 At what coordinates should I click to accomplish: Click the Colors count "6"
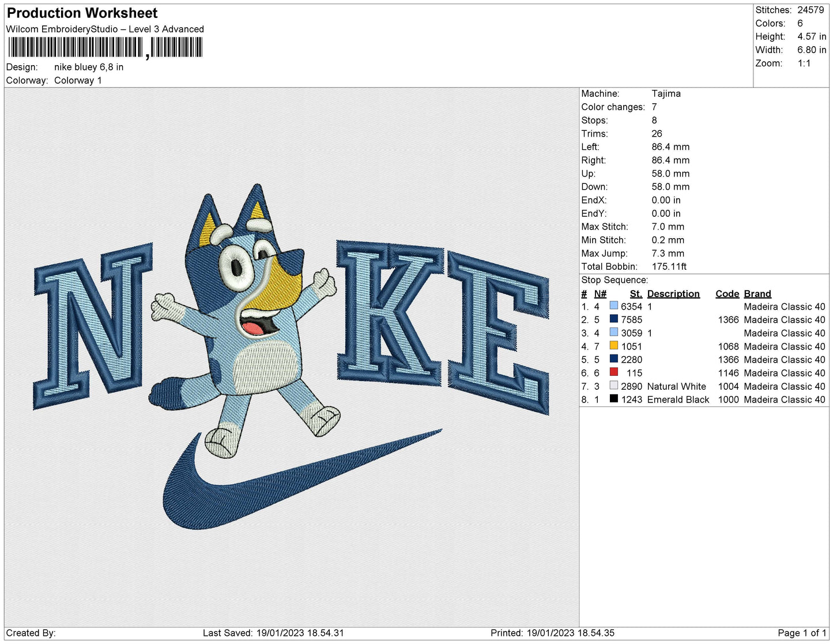pos(800,23)
